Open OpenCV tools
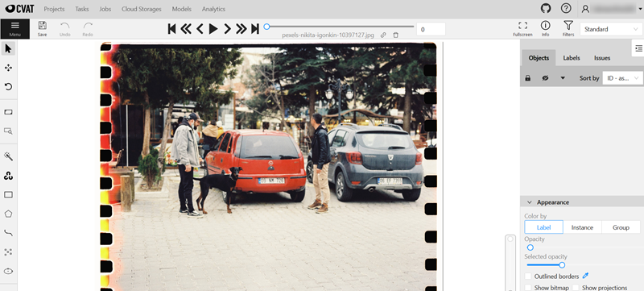The width and height of the screenshot is (644, 291). pyautogui.click(x=8, y=176)
